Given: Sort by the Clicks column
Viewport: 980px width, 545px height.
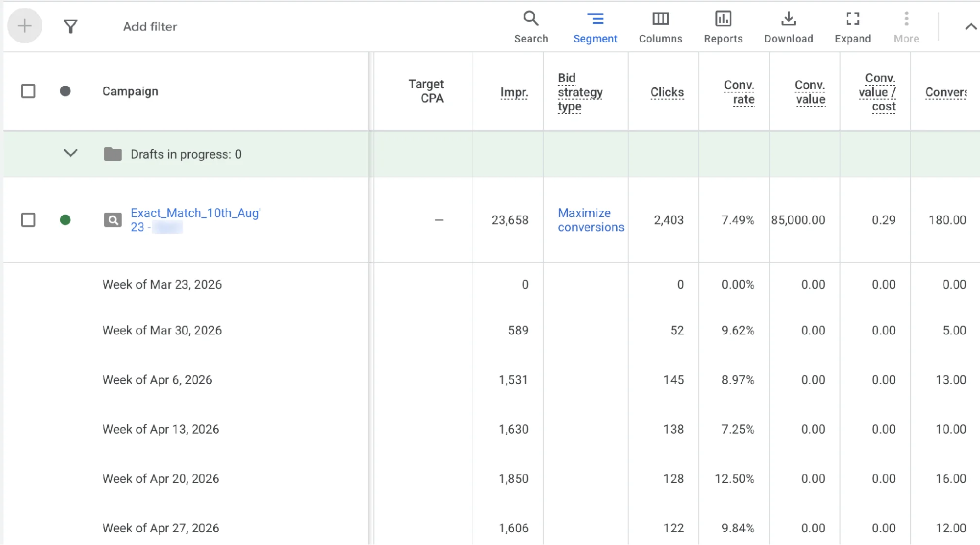Looking at the screenshot, I should coord(667,92).
